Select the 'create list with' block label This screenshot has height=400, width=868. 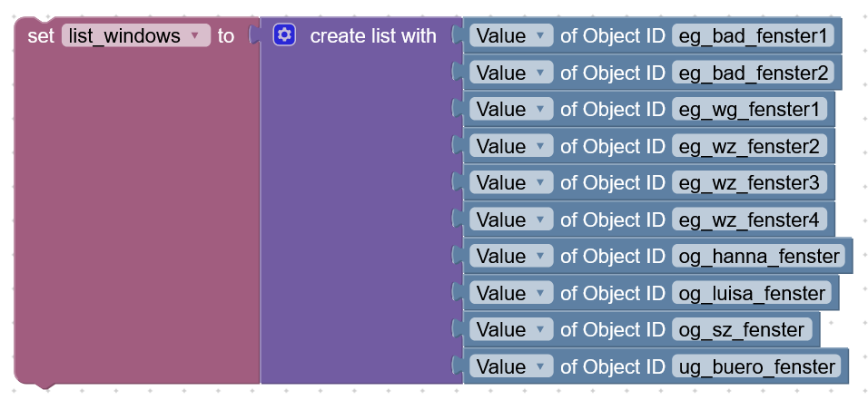pyautogui.click(x=373, y=36)
